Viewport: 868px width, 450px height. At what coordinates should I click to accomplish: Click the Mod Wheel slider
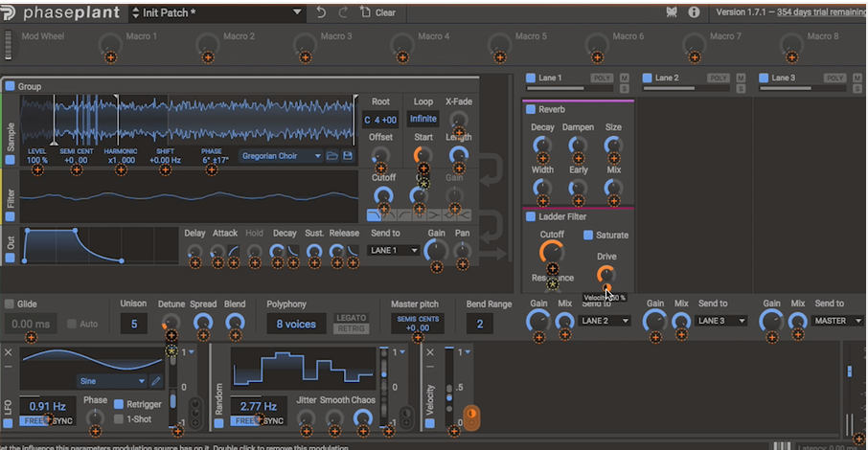point(9,44)
